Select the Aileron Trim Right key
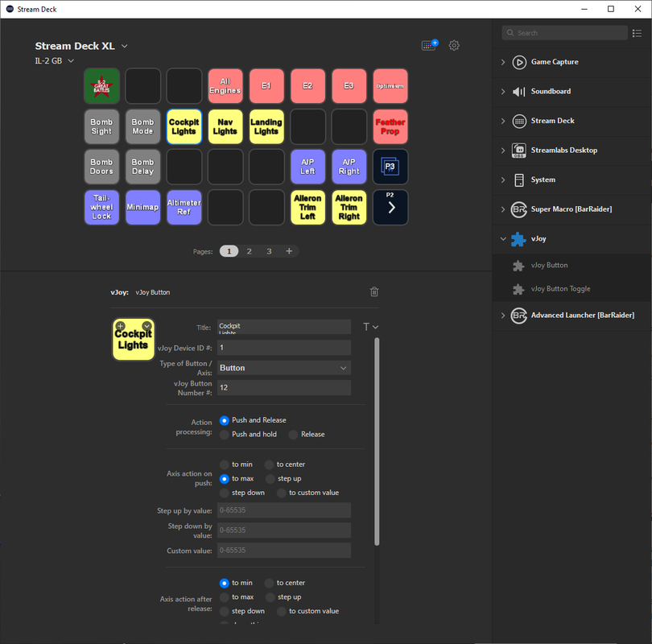 point(349,207)
